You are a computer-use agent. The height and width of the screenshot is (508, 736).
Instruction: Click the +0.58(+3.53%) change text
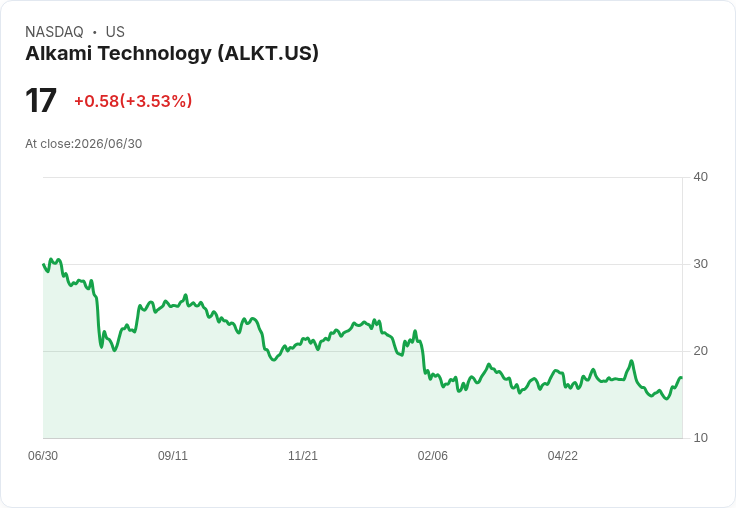pyautogui.click(x=133, y=101)
